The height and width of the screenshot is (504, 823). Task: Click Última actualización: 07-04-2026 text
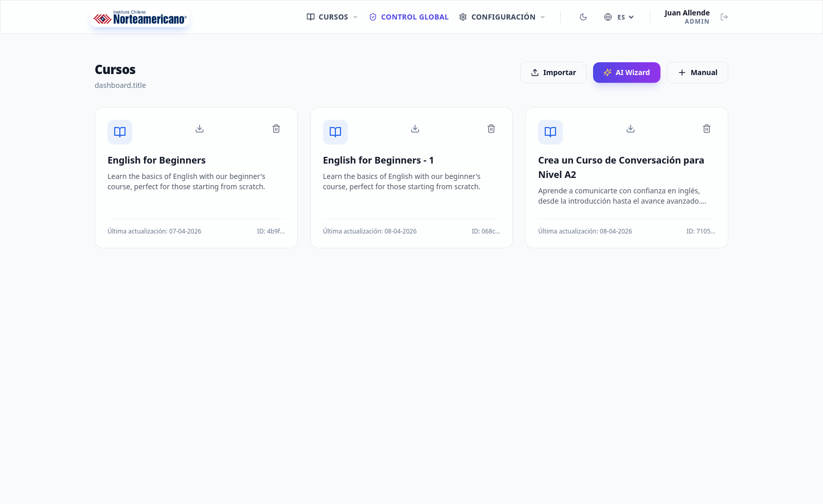click(x=154, y=231)
